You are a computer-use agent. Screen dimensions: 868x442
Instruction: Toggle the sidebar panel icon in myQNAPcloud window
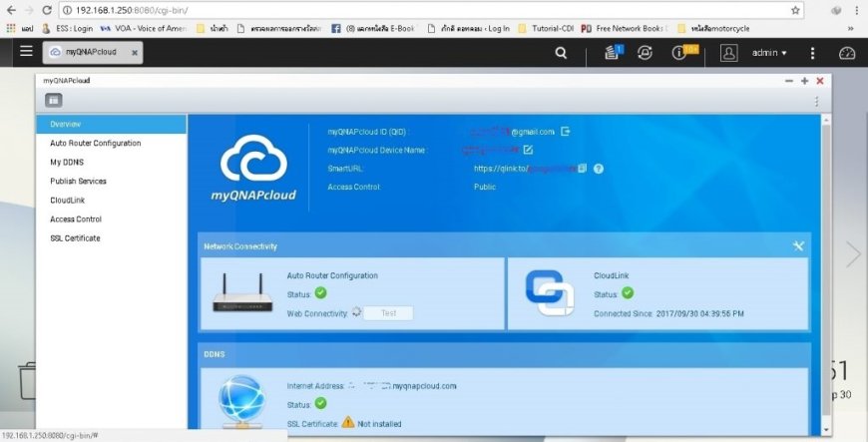53,100
